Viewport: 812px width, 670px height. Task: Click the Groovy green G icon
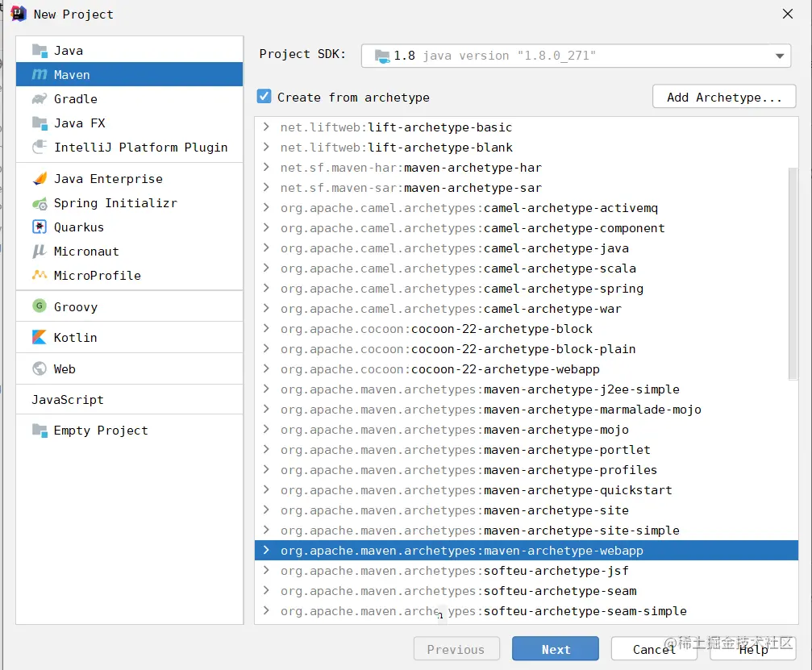click(40, 306)
